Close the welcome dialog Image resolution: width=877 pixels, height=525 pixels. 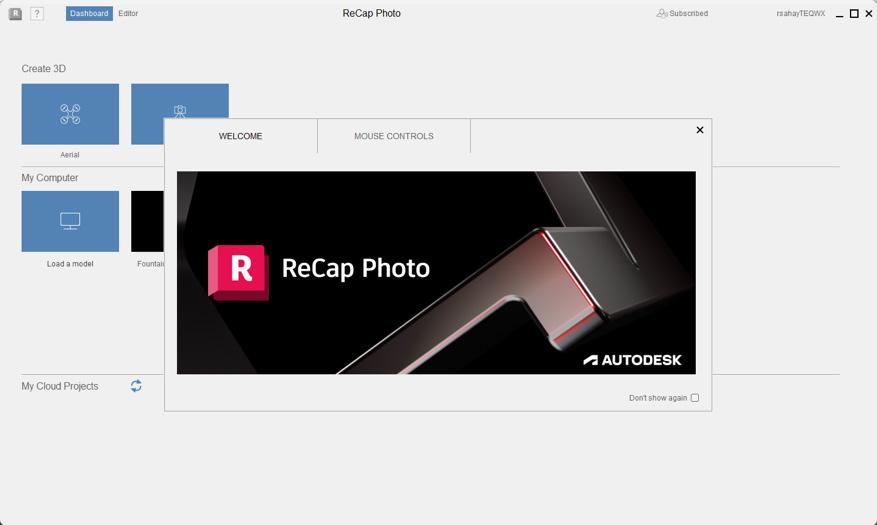700,130
